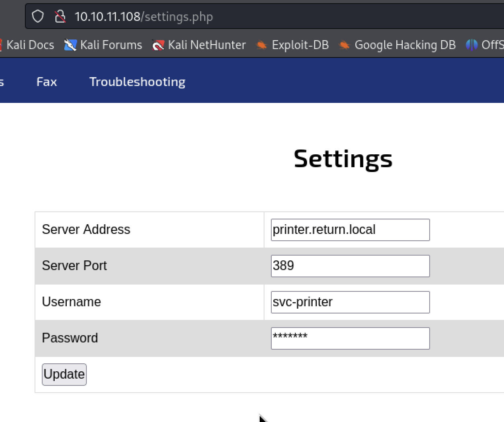This screenshot has width=504, height=422.
Task: Click the OffSec bookmark icon
Action: pos(472,45)
